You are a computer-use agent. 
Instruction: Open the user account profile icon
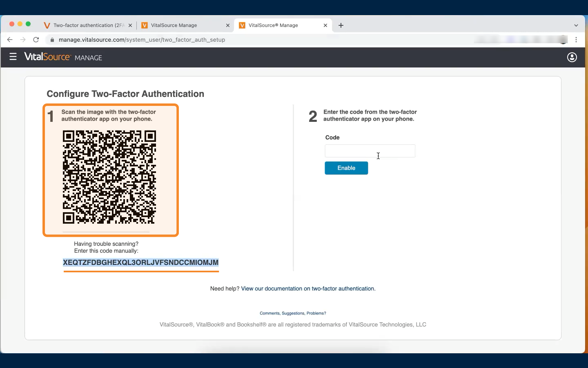(x=572, y=57)
